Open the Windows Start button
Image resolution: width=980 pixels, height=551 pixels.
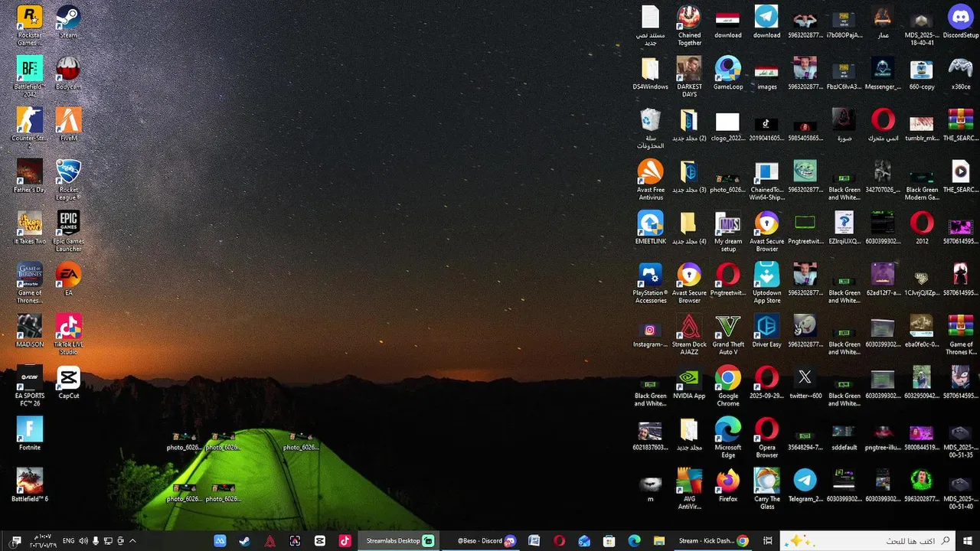967,540
